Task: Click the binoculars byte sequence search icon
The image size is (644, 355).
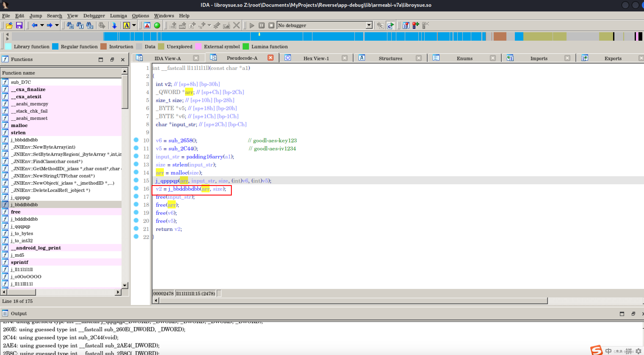Action: tap(90, 25)
